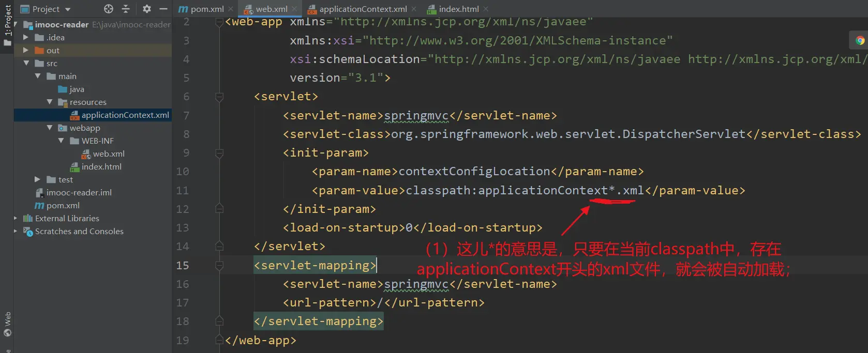The width and height of the screenshot is (868, 353).
Task: Expand External Libraries node
Action: coord(16,218)
